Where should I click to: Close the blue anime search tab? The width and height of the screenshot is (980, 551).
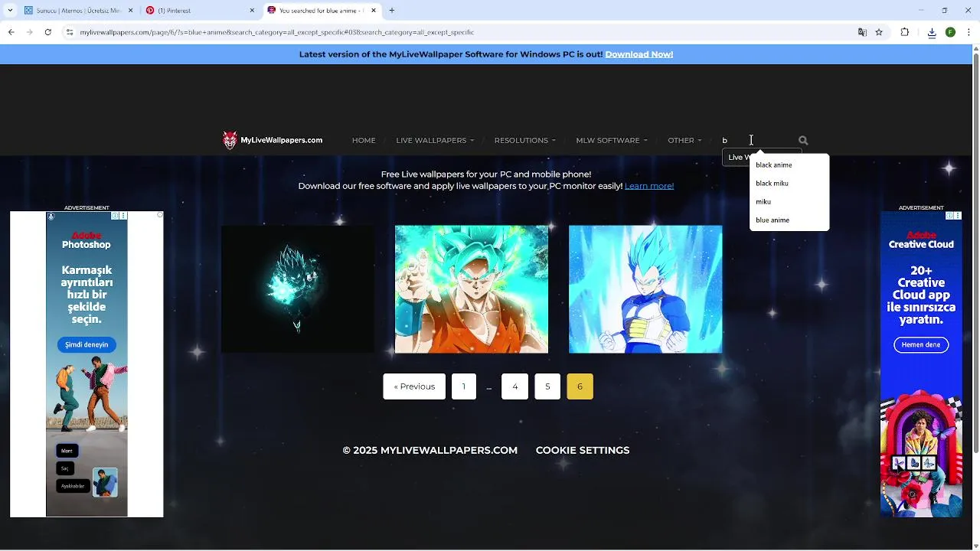coord(374,11)
